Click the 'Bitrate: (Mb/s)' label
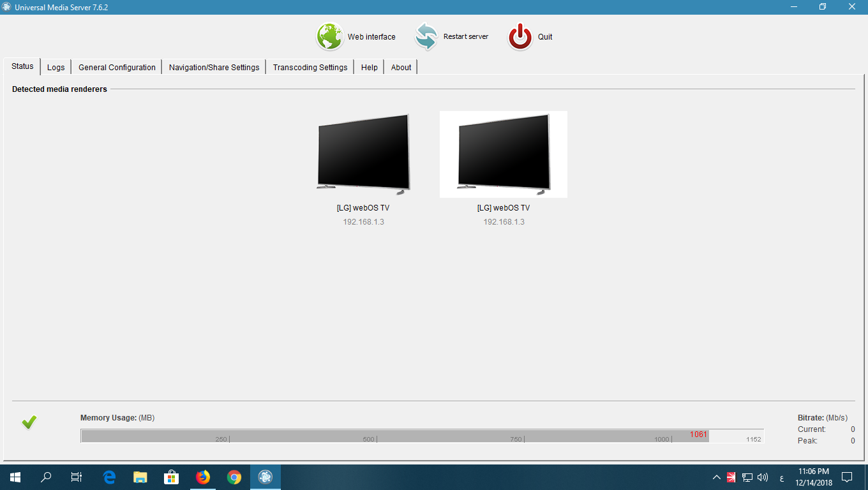Screen dimensions: 868x490 (x=823, y=418)
